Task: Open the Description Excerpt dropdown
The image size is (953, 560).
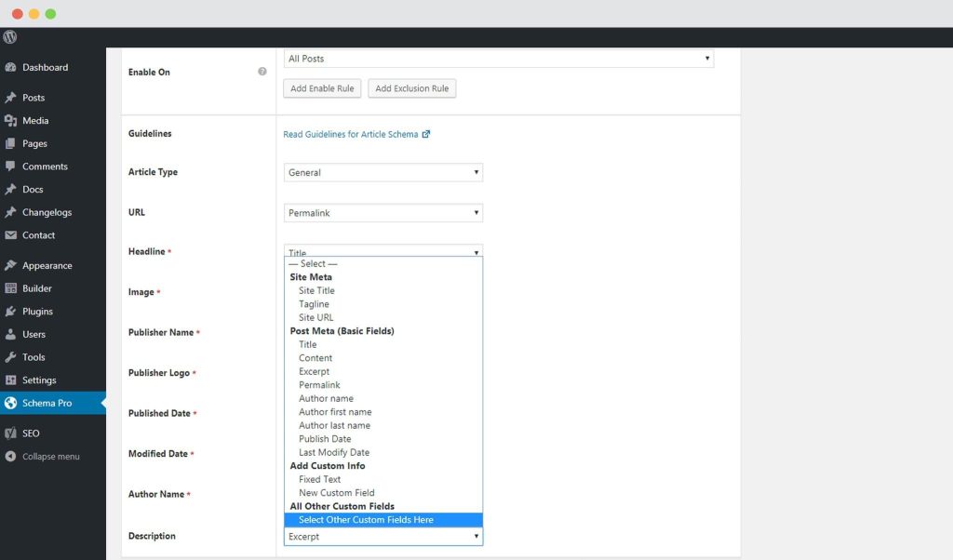Action: click(383, 536)
